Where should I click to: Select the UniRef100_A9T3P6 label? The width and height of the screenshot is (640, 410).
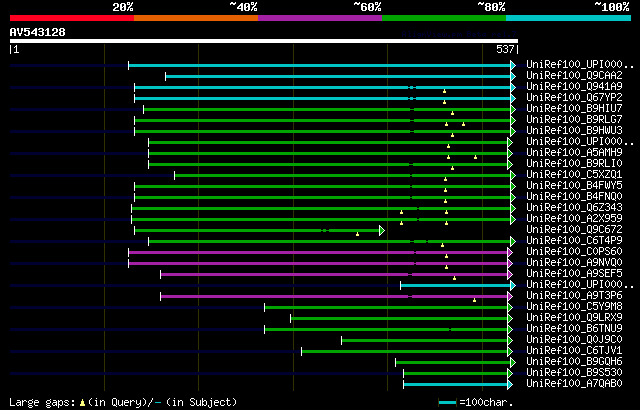coord(574,296)
